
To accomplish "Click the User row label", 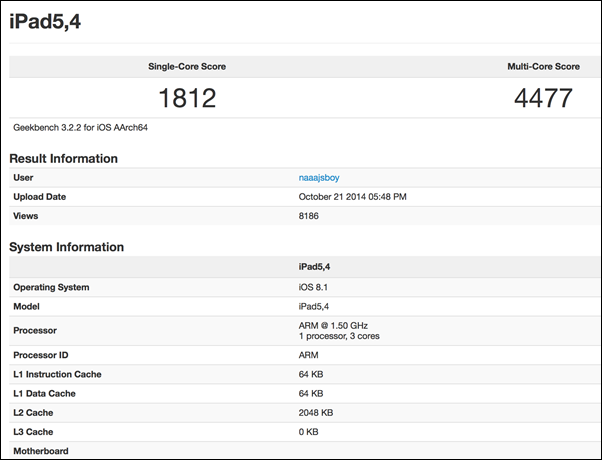I will (23, 178).
